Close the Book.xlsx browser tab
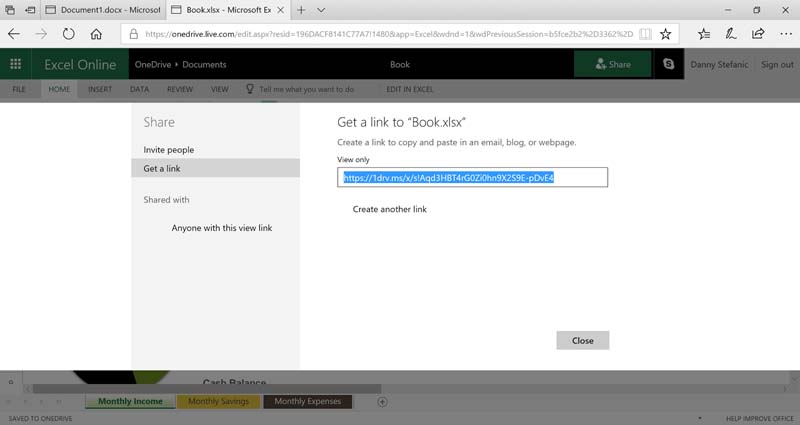 tap(281, 10)
